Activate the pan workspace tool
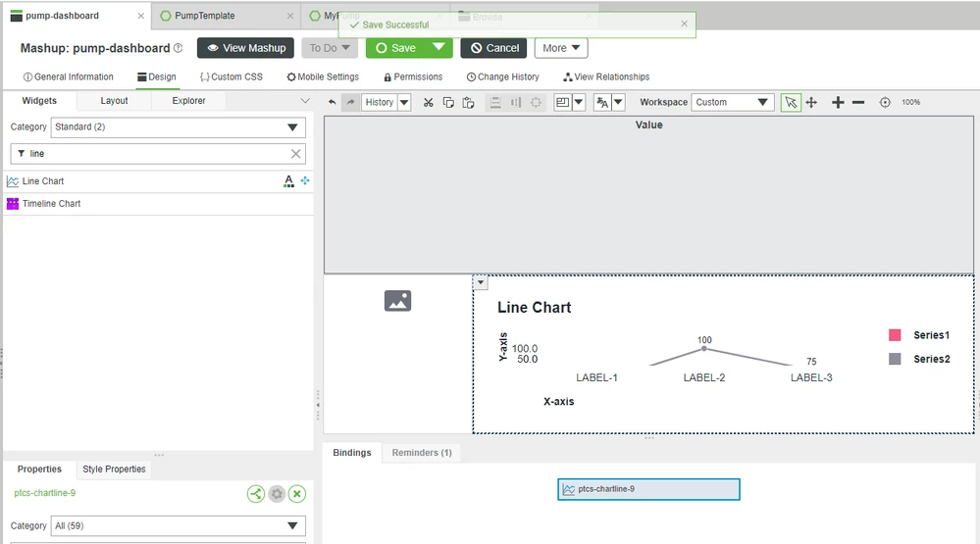Viewport: 980px width, 544px height. (x=811, y=103)
